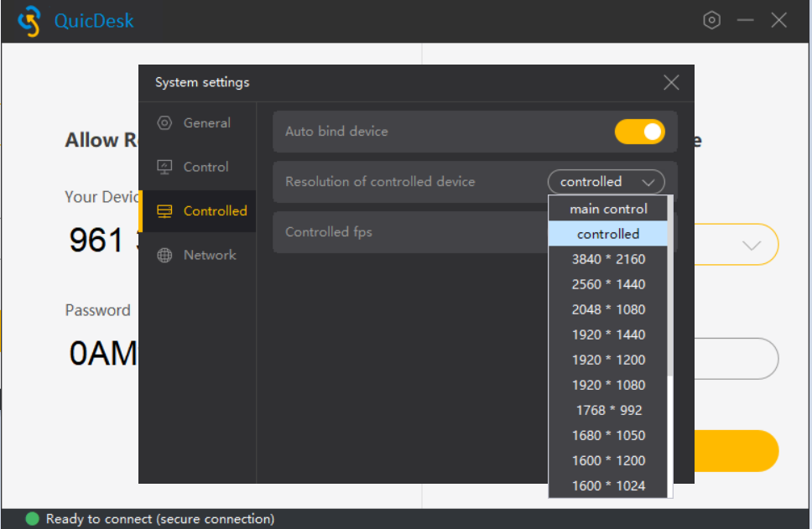Click the resolution list scrollbar

670,286
